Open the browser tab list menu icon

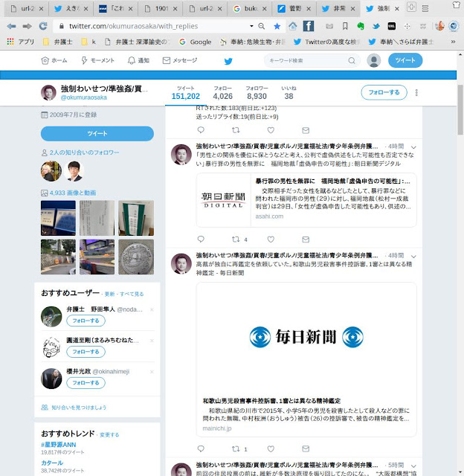coord(425,8)
